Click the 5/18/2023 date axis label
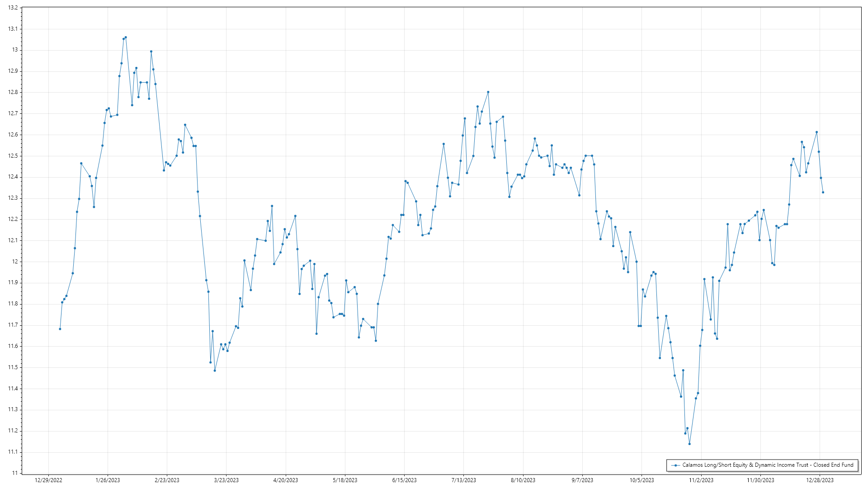 345,480
